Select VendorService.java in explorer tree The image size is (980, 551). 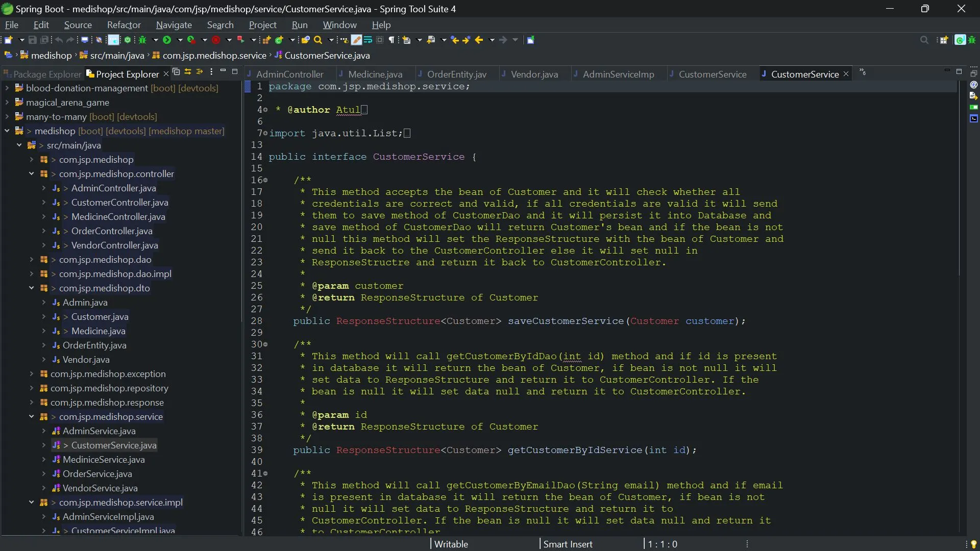[100, 488]
